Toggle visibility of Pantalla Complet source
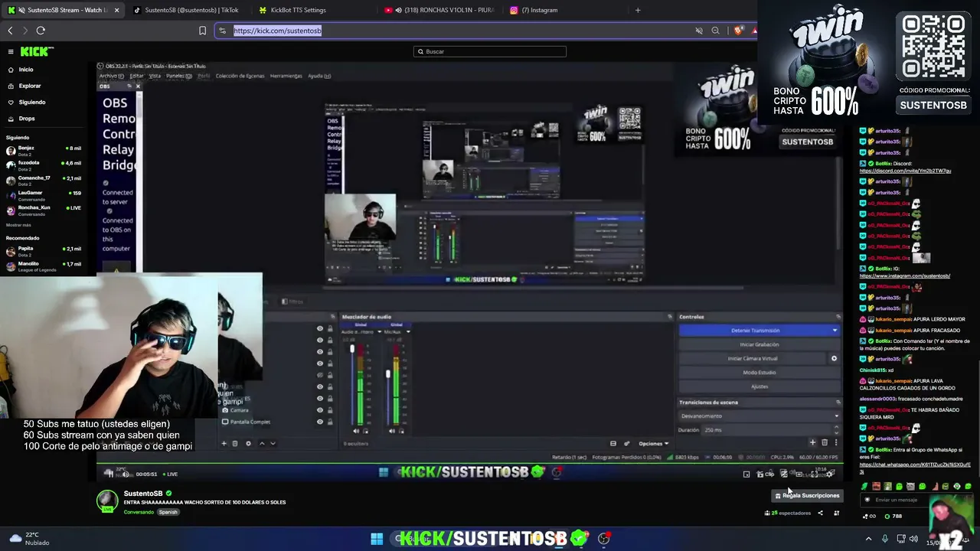This screenshot has width=980, height=551. click(320, 422)
